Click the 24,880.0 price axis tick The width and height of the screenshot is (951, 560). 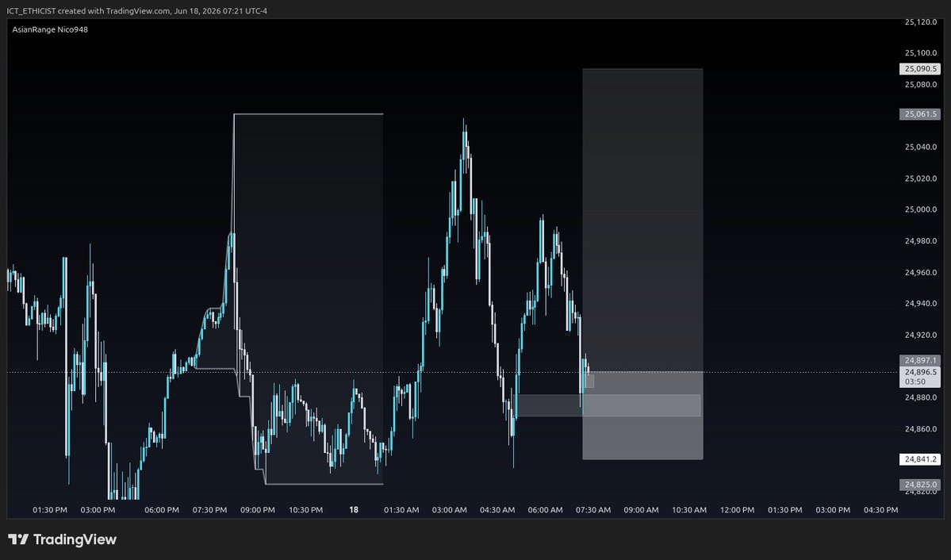pyautogui.click(x=921, y=397)
